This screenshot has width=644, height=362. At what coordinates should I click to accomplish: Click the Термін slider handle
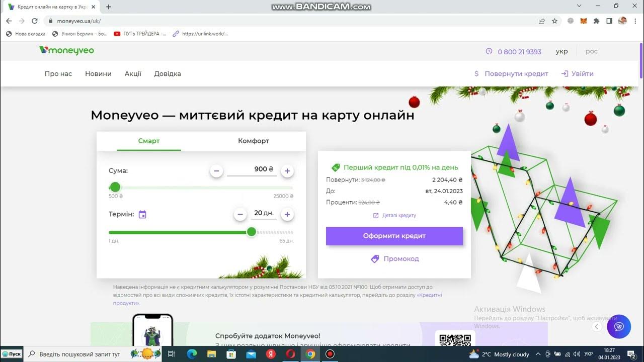252,232
